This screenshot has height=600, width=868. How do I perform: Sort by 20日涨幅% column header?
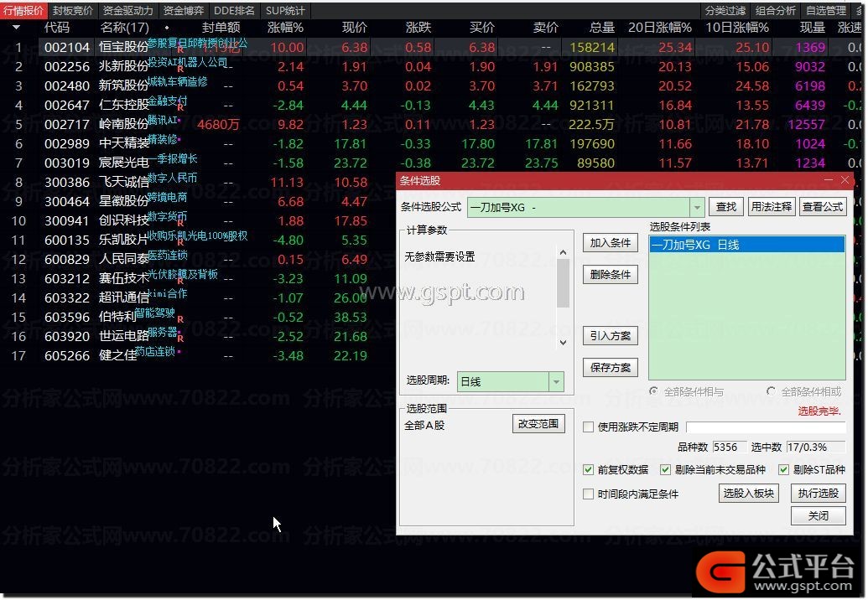[x=660, y=28]
